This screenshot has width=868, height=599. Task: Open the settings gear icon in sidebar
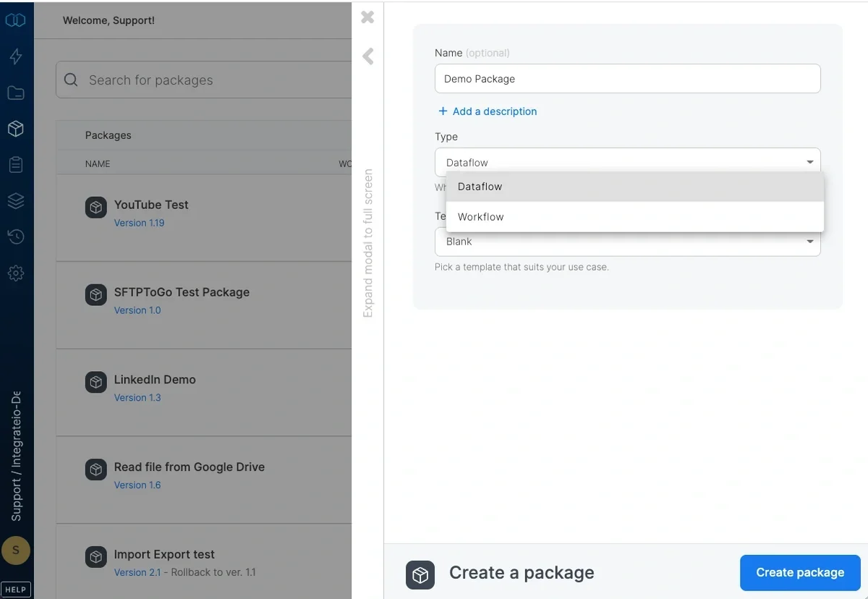click(16, 273)
